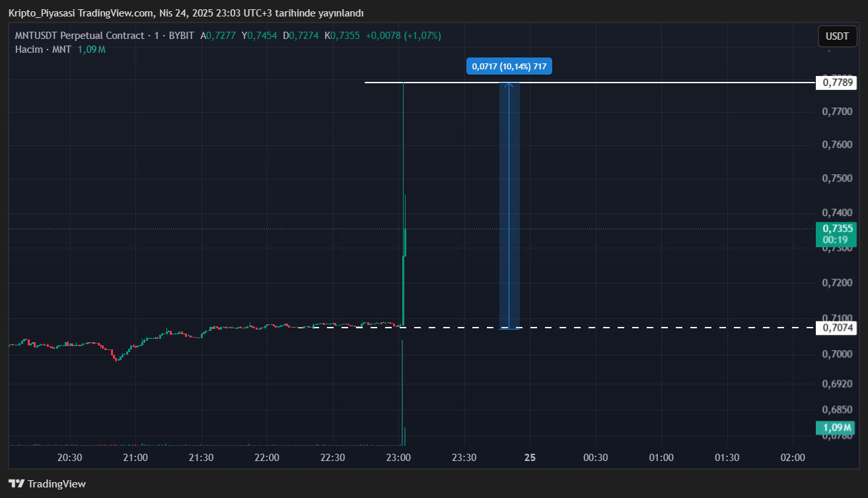Click the 22:30 time axis label

(x=332, y=458)
